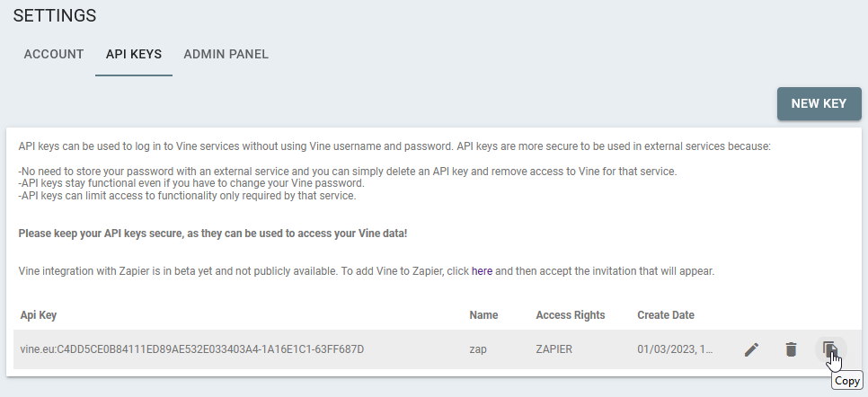Click the SETTINGS page heading
Screen dimensions: 868x397
coord(55,15)
